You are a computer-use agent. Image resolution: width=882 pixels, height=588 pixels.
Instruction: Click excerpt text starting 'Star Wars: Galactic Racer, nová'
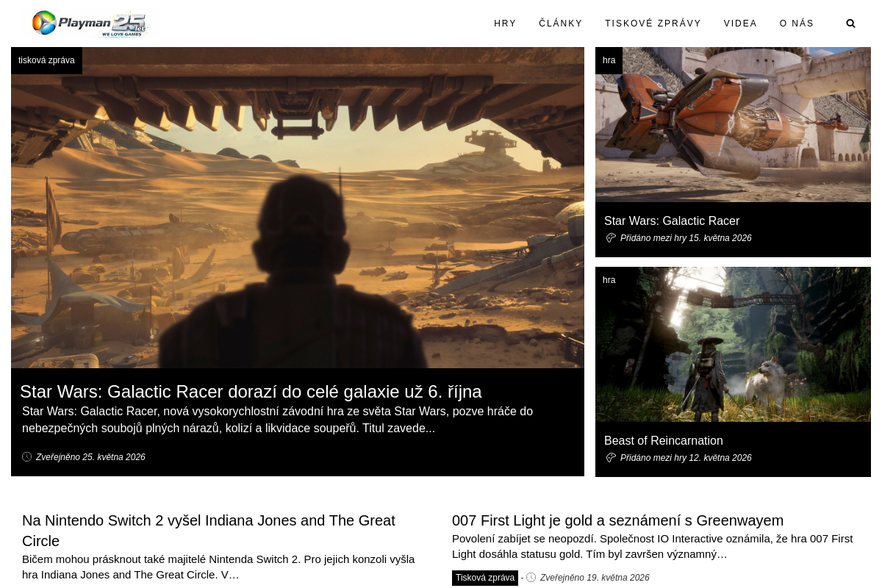[277, 420]
